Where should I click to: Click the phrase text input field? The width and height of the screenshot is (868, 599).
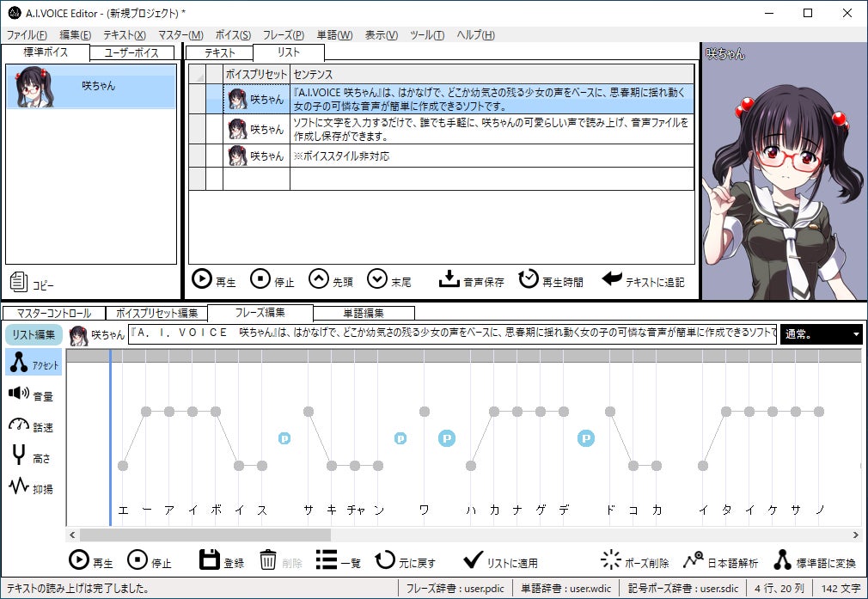click(452, 333)
